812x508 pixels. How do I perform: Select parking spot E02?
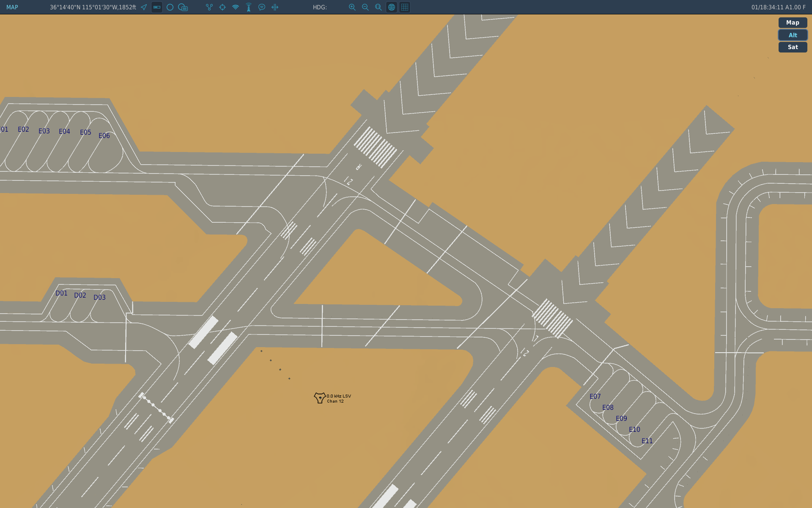tap(23, 129)
